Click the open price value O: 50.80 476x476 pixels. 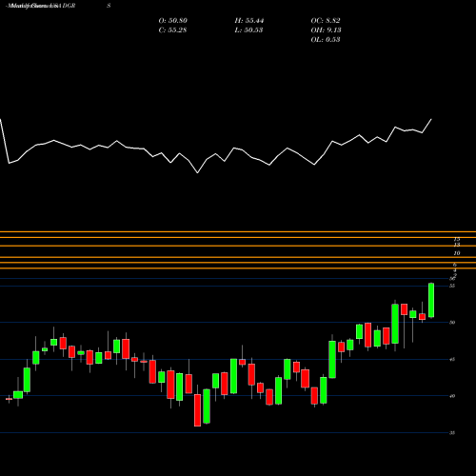172,21
